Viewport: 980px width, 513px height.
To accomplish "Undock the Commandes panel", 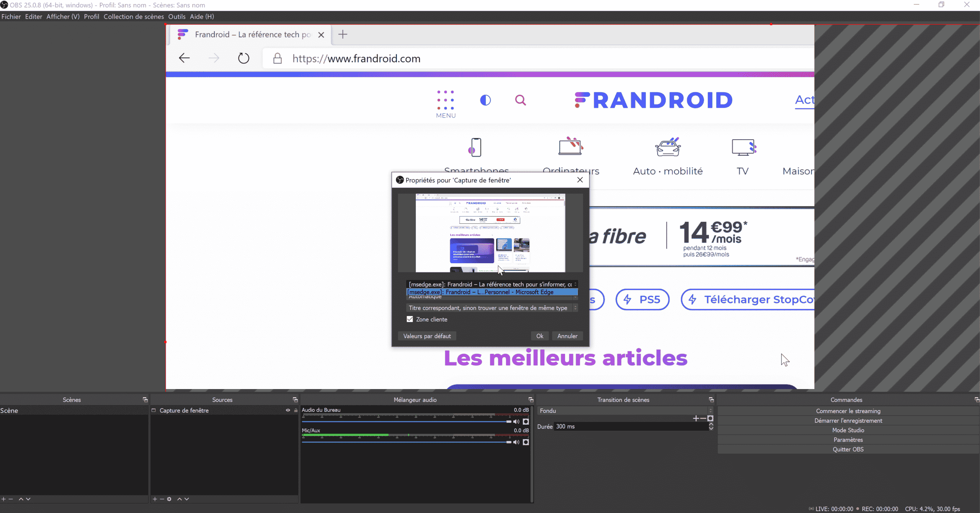I will (x=977, y=400).
